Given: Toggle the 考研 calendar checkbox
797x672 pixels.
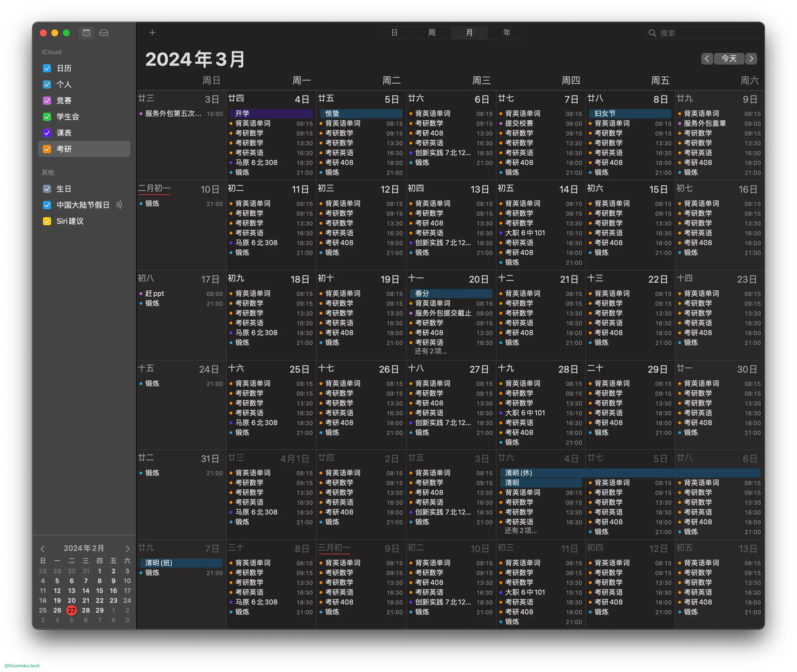Looking at the screenshot, I should point(47,149).
